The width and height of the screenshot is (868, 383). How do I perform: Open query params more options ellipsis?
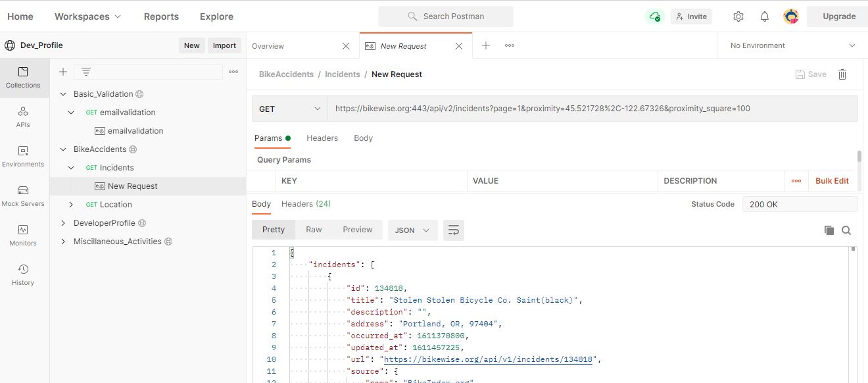tap(796, 181)
